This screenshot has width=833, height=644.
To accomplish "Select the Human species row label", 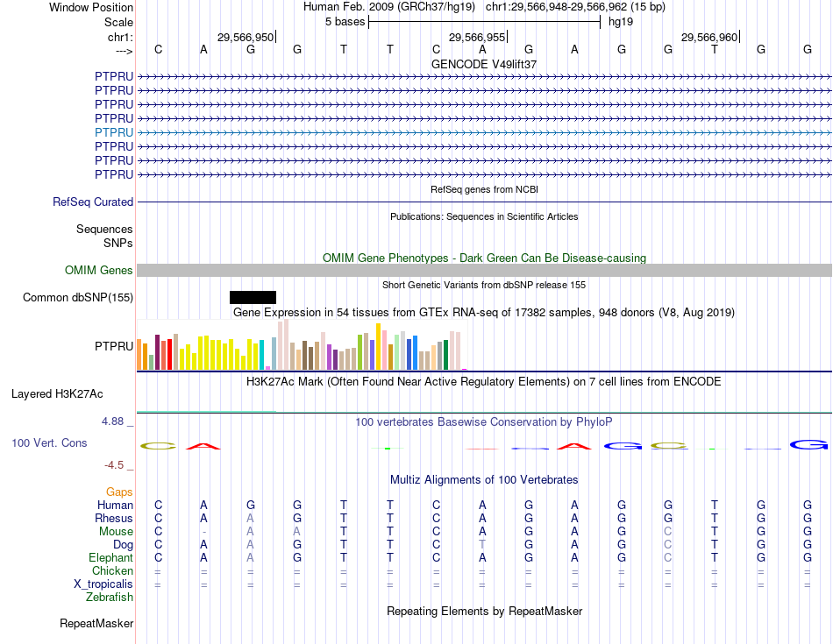I will pyautogui.click(x=115, y=505).
